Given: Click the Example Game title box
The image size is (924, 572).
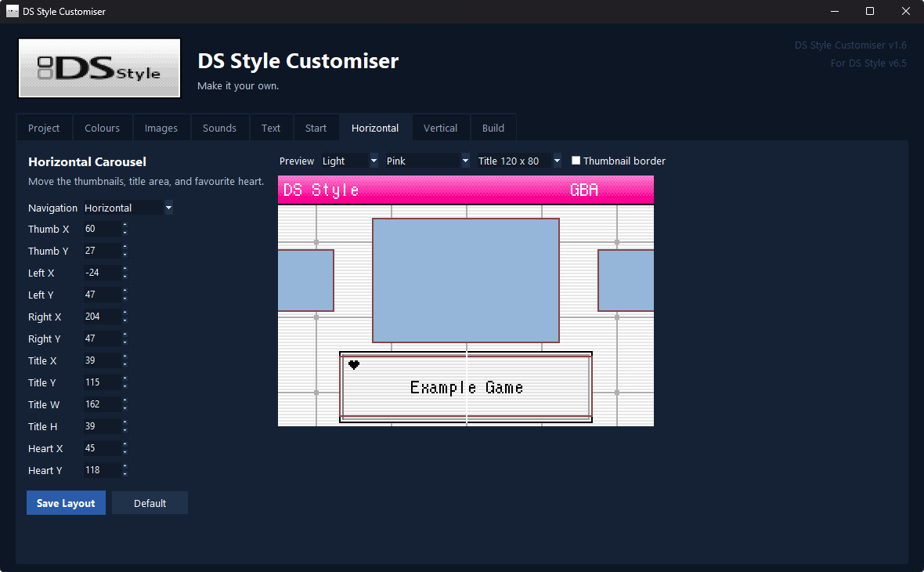Looking at the screenshot, I should [x=466, y=387].
